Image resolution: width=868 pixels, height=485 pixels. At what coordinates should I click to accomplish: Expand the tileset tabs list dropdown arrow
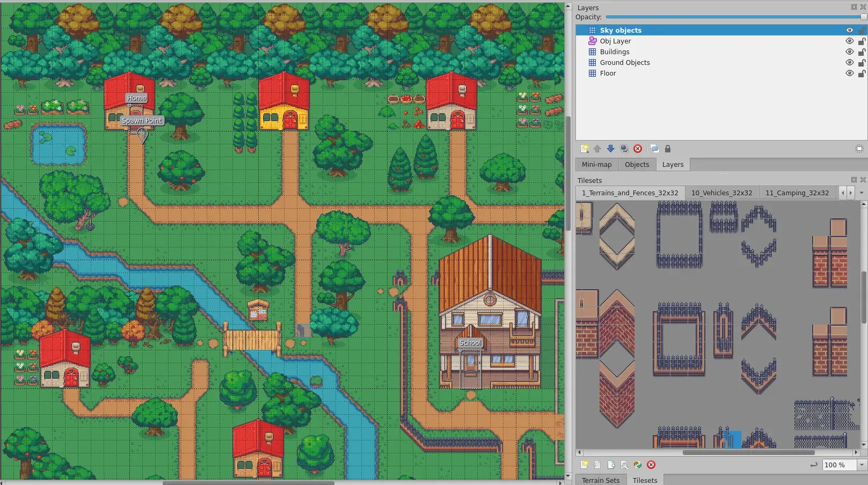pos(862,193)
